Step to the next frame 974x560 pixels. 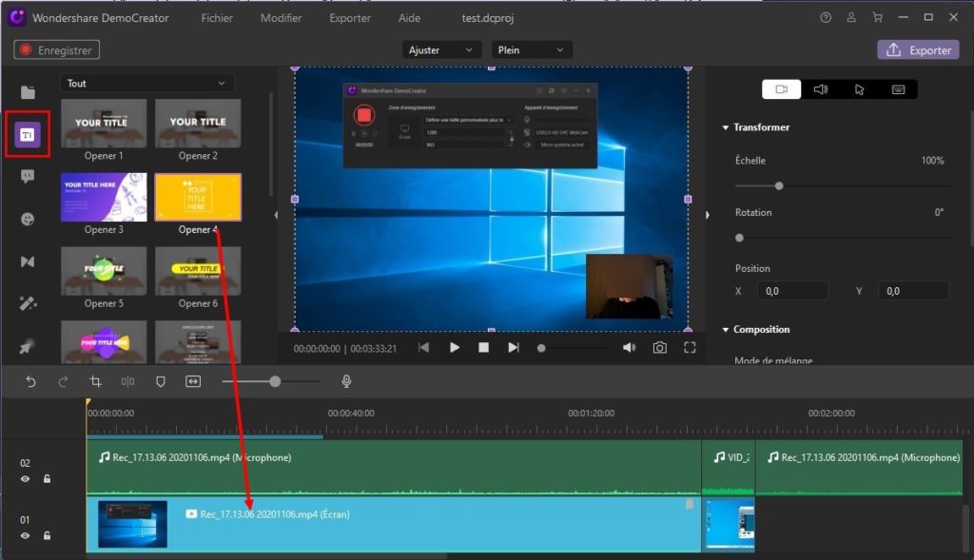(513, 348)
